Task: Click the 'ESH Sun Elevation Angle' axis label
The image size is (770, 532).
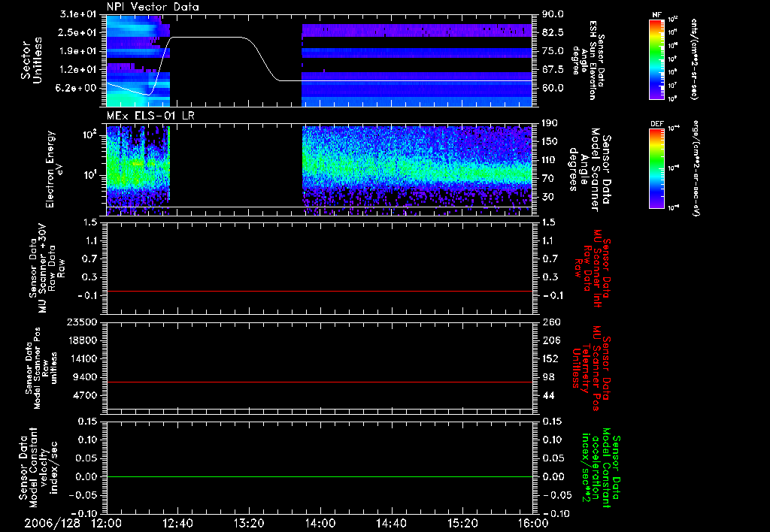Action: [588, 60]
